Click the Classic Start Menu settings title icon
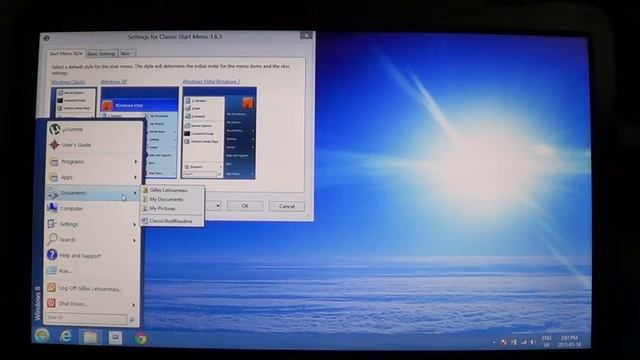This screenshot has width=640, height=360. click(47, 38)
